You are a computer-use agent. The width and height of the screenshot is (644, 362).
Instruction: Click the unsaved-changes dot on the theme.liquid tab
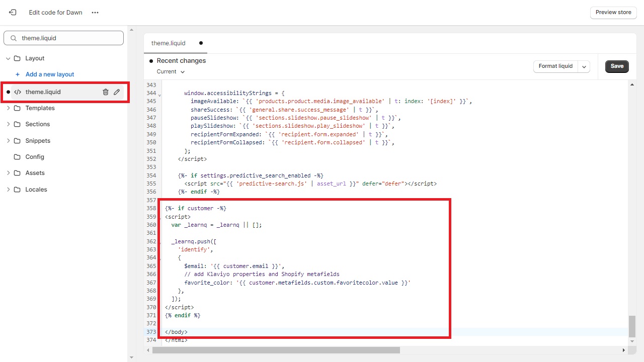click(201, 43)
